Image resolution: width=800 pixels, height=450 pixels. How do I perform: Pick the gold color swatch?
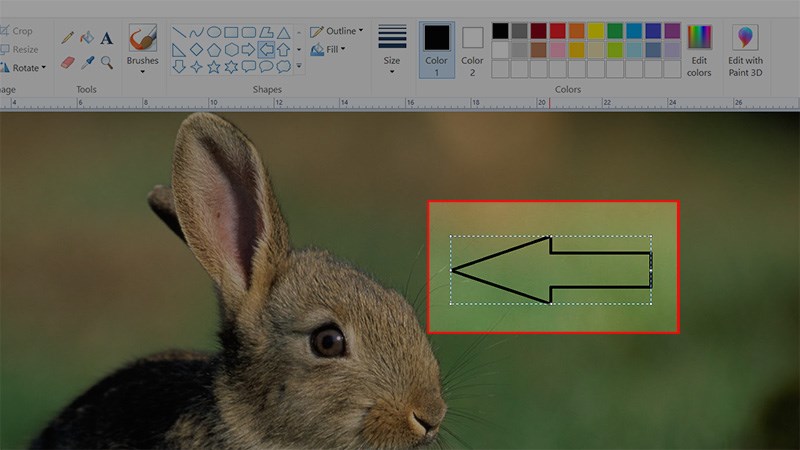point(577,50)
